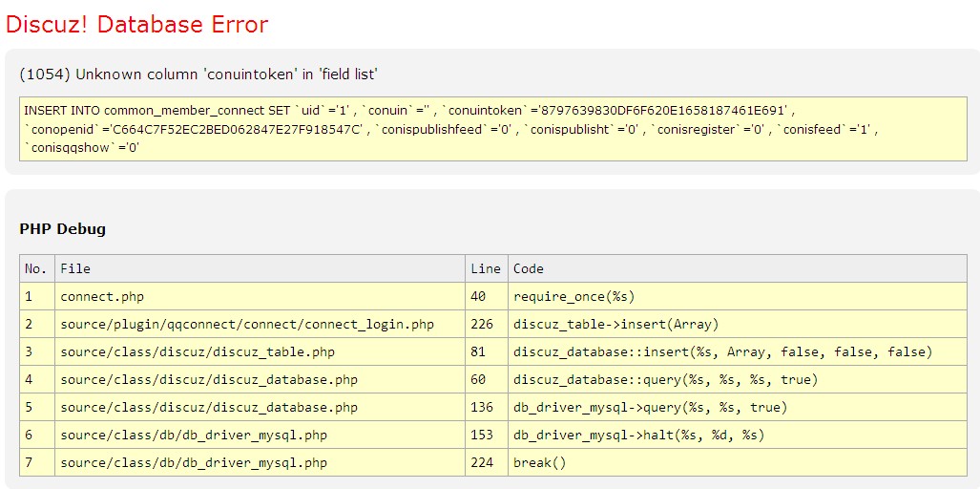
Task: Click the "Code" column header
Action: [x=529, y=268]
